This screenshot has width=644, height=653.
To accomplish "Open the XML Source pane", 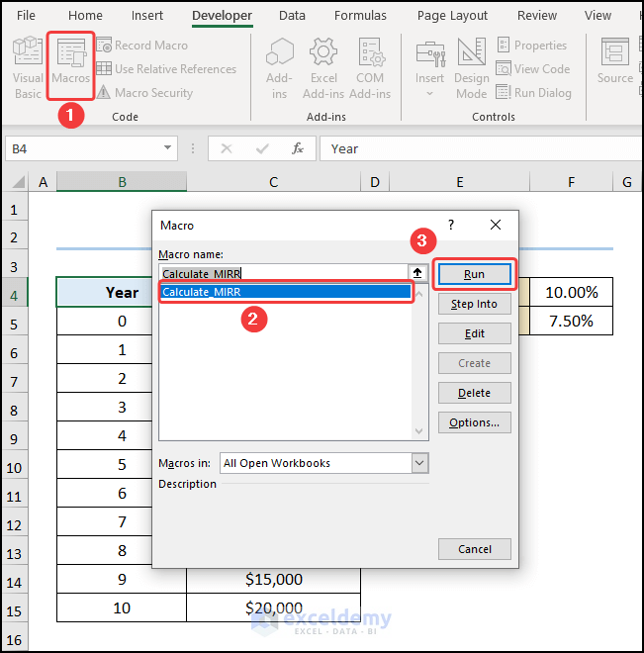I will point(615,60).
